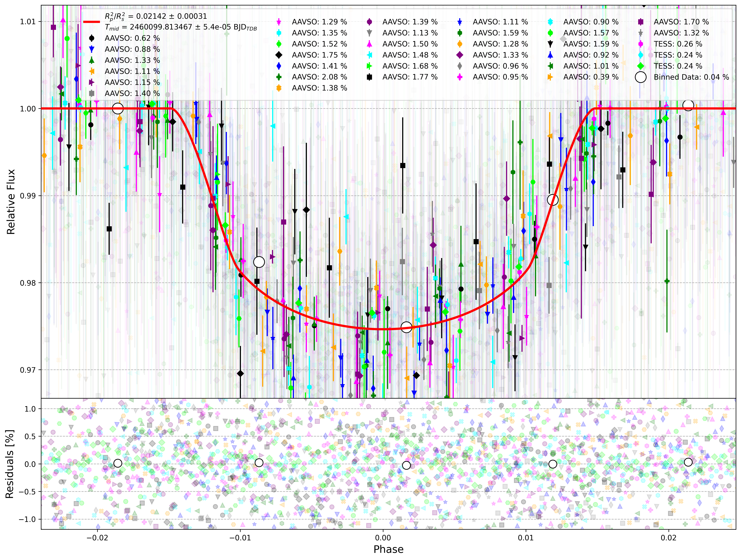Select the 0.98 flux axis tick label
Viewport: 741px width, 560px height.
point(28,283)
